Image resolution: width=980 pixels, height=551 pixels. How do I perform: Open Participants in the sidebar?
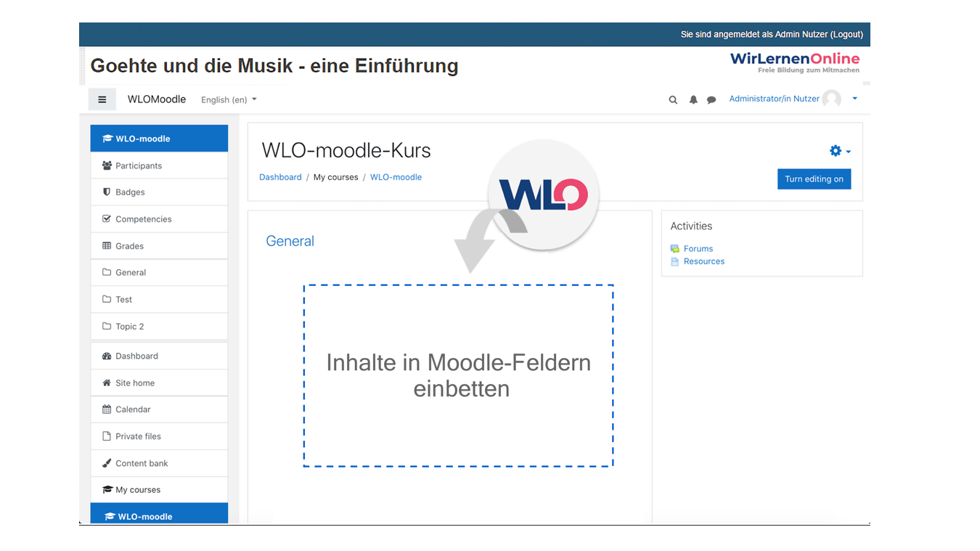(139, 166)
